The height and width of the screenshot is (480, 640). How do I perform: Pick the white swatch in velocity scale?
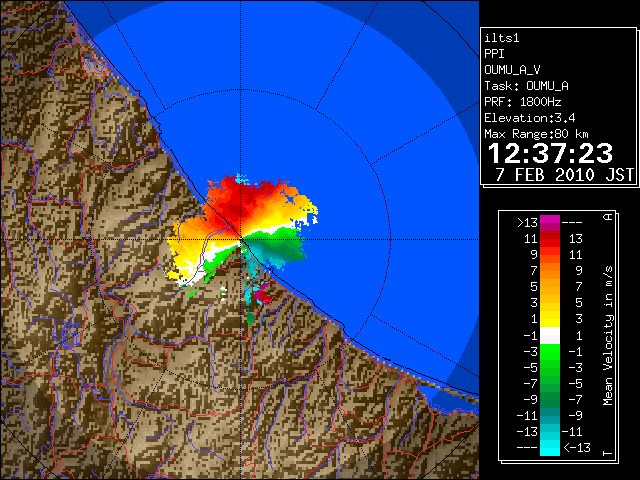click(x=550, y=336)
